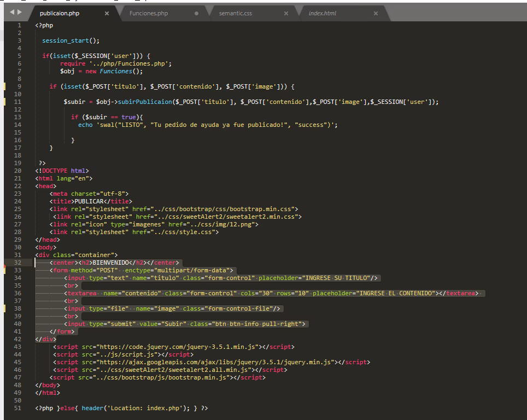Click the form method POST line
This screenshot has width=527, height=420.
(141, 270)
